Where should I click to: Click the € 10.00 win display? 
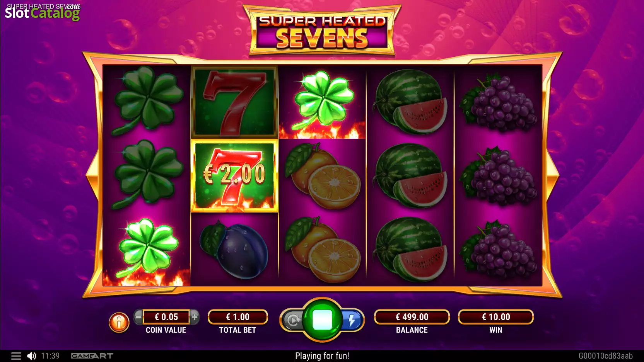(x=496, y=317)
